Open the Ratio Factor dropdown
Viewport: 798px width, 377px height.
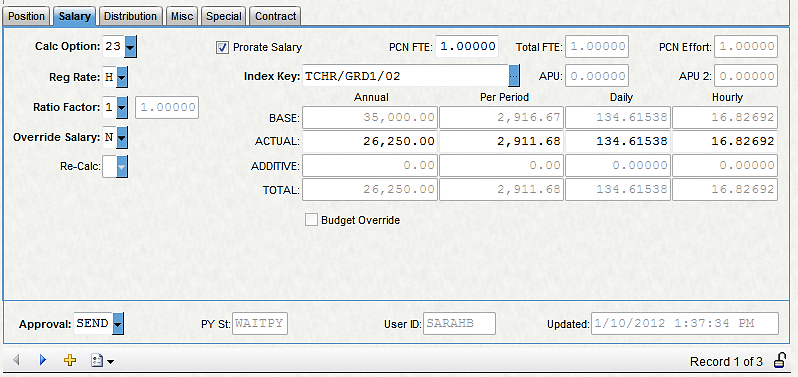click(122, 107)
